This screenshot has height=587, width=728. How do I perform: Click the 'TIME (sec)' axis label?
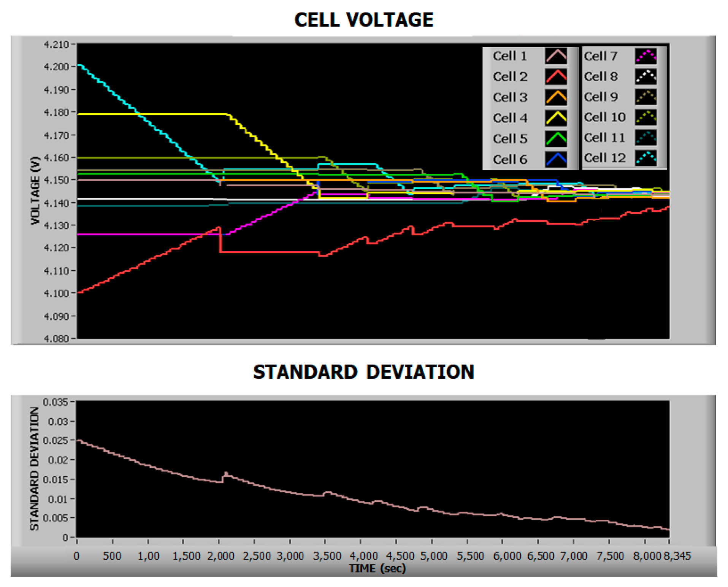[377, 569]
